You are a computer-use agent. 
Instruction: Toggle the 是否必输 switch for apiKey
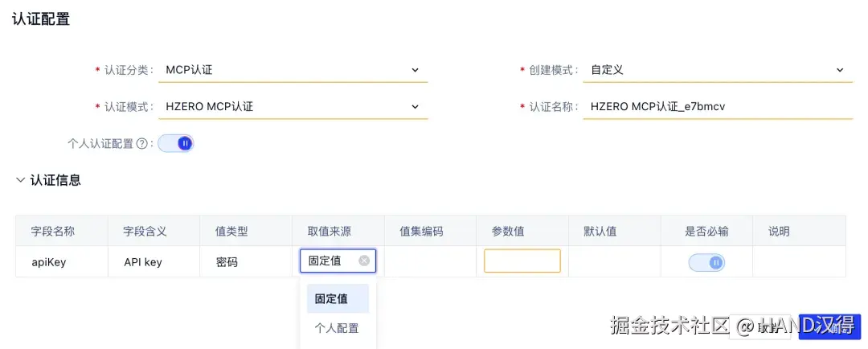pyautogui.click(x=706, y=262)
